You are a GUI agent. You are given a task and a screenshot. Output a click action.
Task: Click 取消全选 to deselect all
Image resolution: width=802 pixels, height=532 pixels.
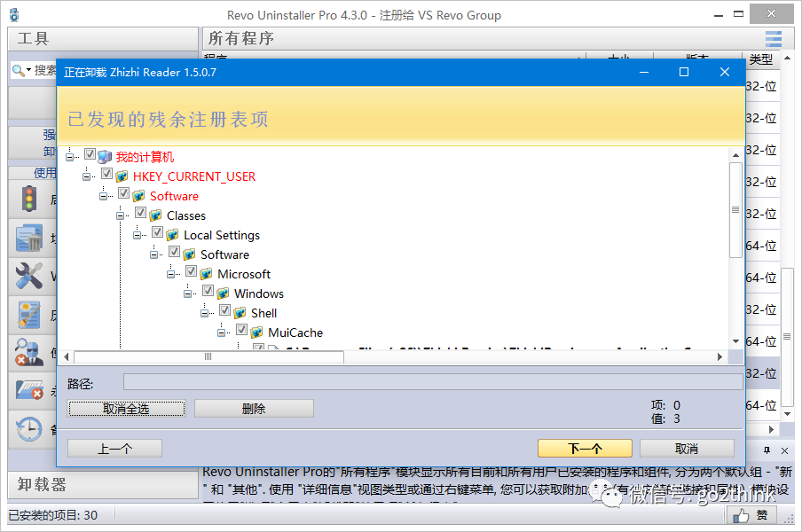point(126,409)
